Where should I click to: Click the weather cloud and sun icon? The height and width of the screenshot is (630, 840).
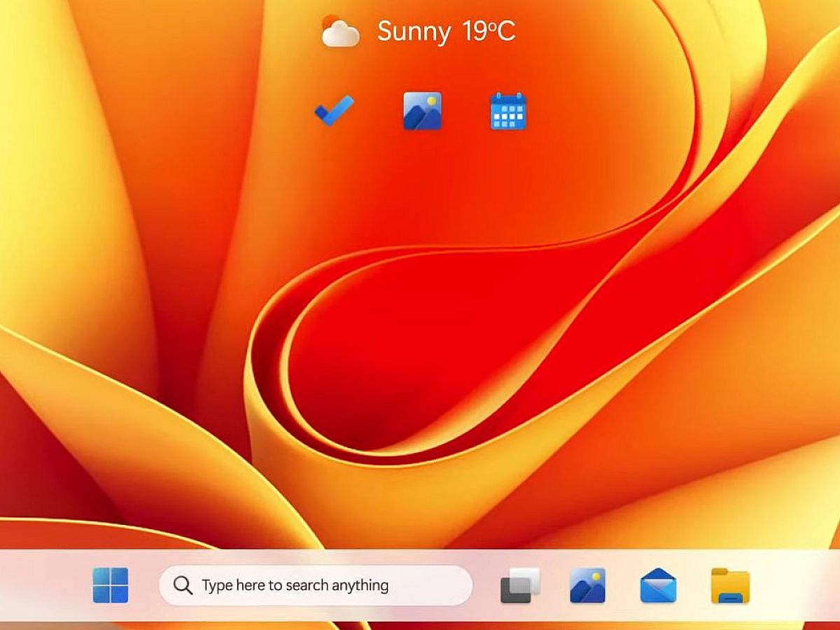(340, 31)
